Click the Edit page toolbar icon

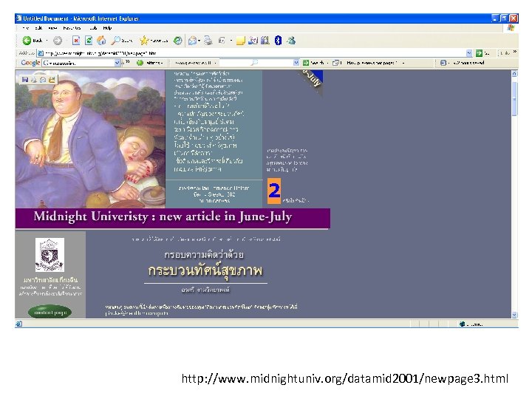(222, 41)
